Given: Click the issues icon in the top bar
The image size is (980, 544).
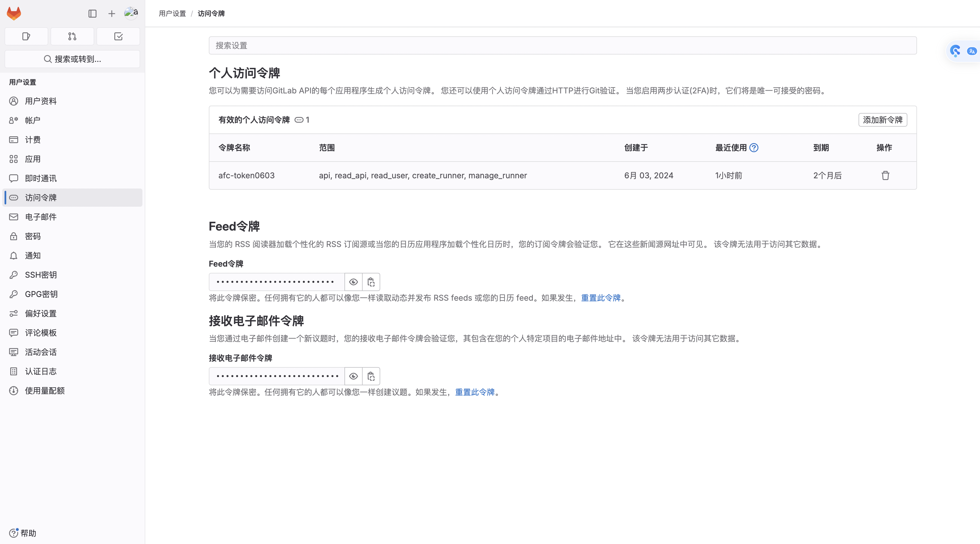Looking at the screenshot, I should (x=26, y=36).
